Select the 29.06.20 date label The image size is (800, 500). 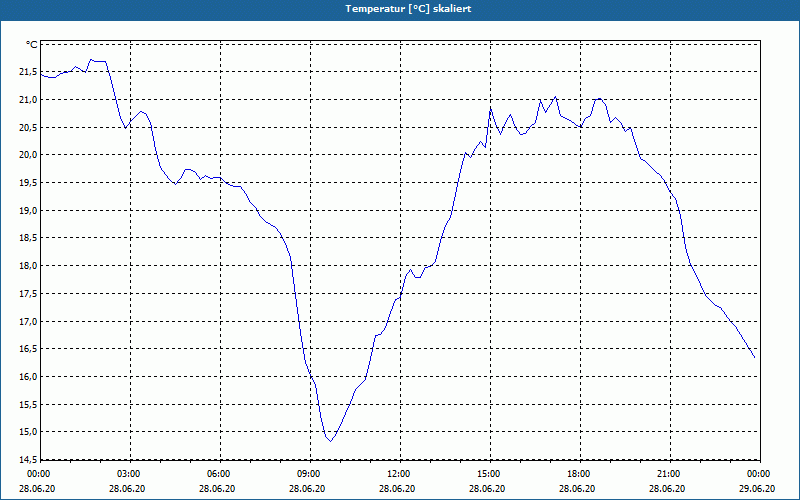click(757, 488)
